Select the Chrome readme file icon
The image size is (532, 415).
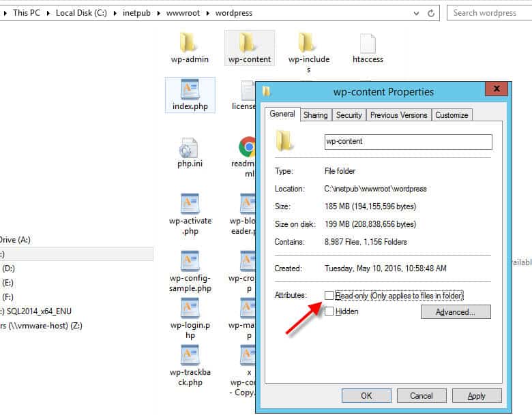click(x=248, y=147)
